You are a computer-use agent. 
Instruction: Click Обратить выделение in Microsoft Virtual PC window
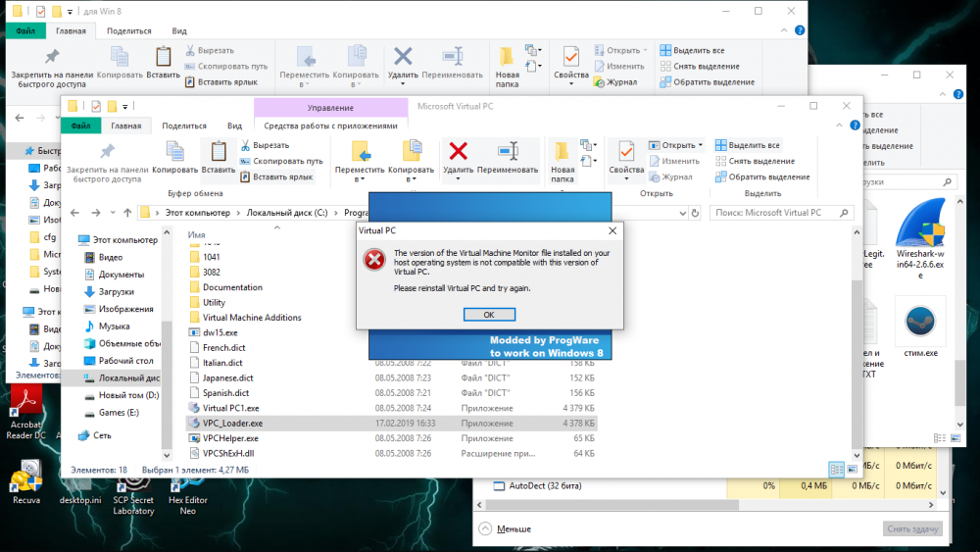tap(762, 176)
